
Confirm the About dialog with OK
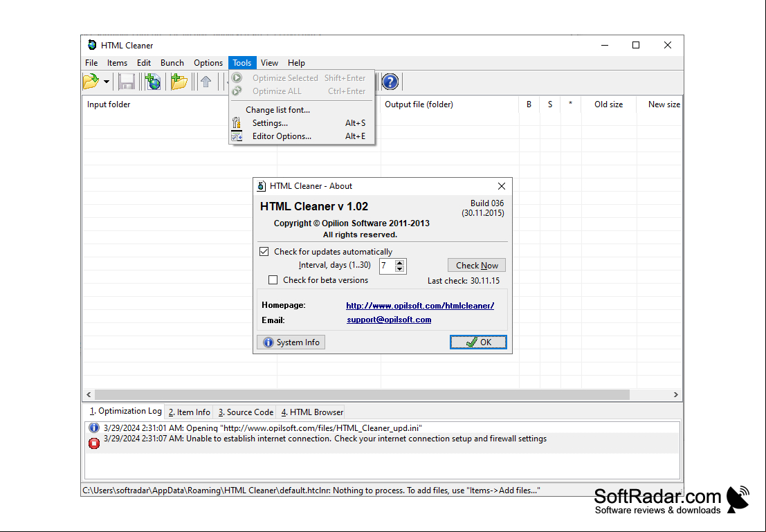click(x=478, y=342)
